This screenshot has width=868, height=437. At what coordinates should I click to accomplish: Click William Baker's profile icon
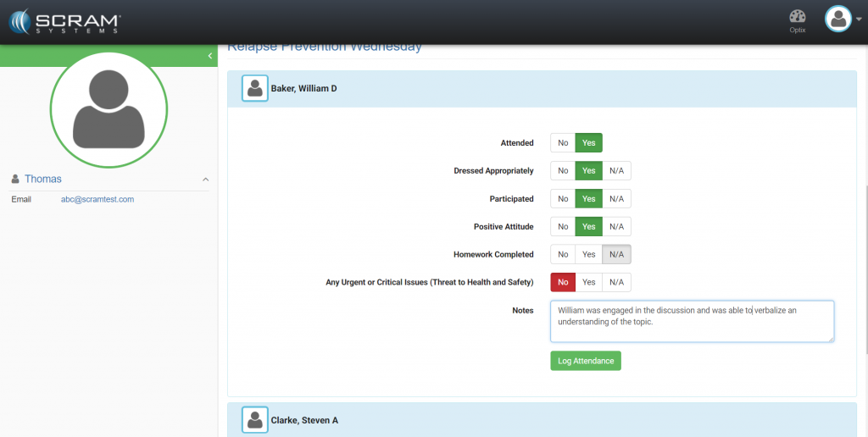(x=255, y=88)
